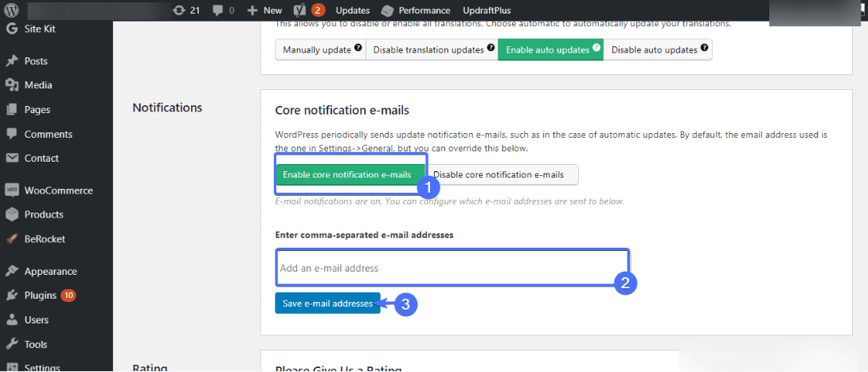Screen dimensions: 868x372
Task: Go to Appearance in sidebar
Action: tap(50, 272)
